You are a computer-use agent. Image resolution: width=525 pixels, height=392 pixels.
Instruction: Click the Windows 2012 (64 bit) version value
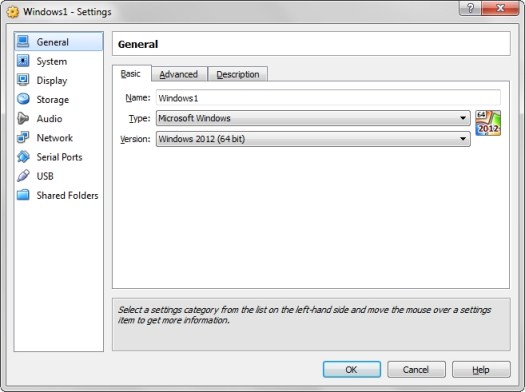pos(202,139)
